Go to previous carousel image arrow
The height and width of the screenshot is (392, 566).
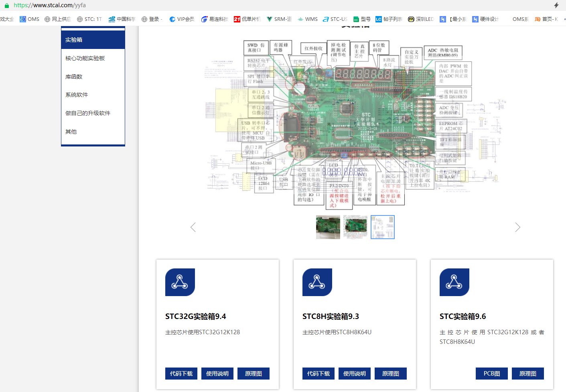coord(193,227)
